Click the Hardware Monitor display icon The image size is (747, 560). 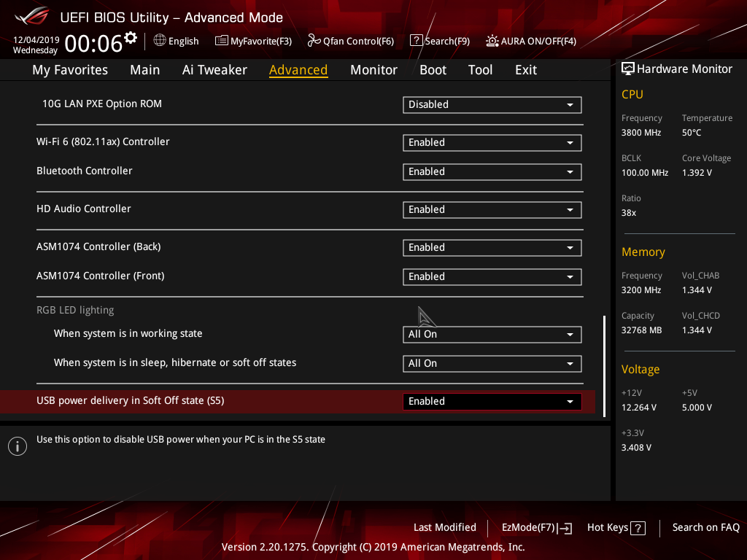tap(628, 69)
